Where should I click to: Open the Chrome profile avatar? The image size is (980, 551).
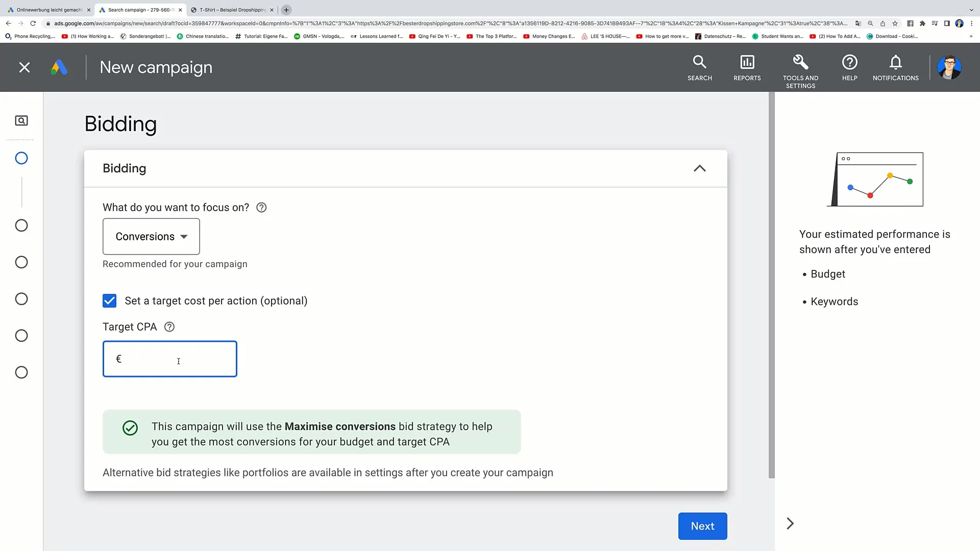tap(959, 23)
